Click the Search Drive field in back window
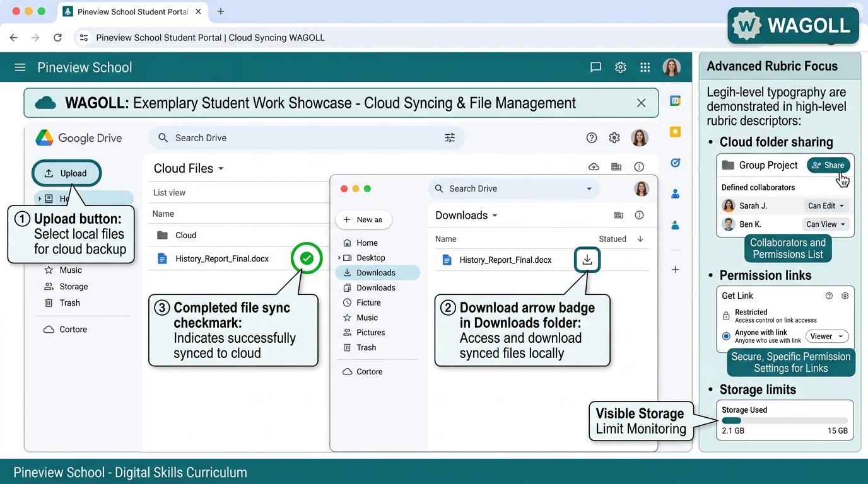Image resolution: width=868 pixels, height=484 pixels. (307, 137)
